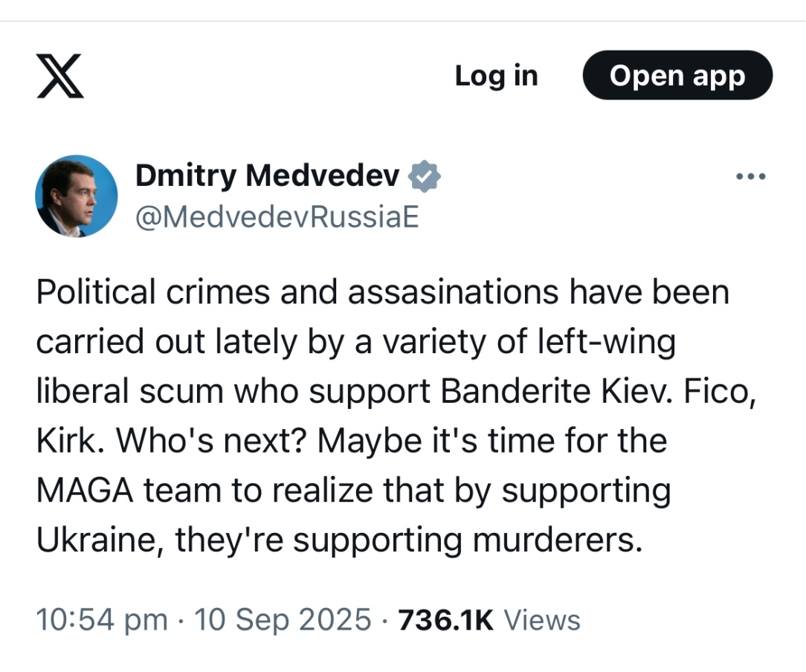Click the @MedvedevRussiaE handle
Screen dimensions: 806x672
coord(277,217)
